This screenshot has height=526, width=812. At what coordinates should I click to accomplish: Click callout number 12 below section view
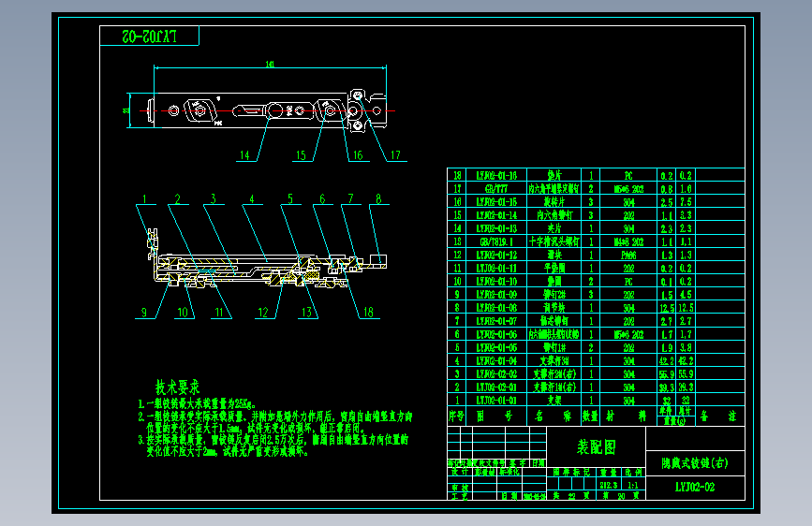pyautogui.click(x=263, y=313)
